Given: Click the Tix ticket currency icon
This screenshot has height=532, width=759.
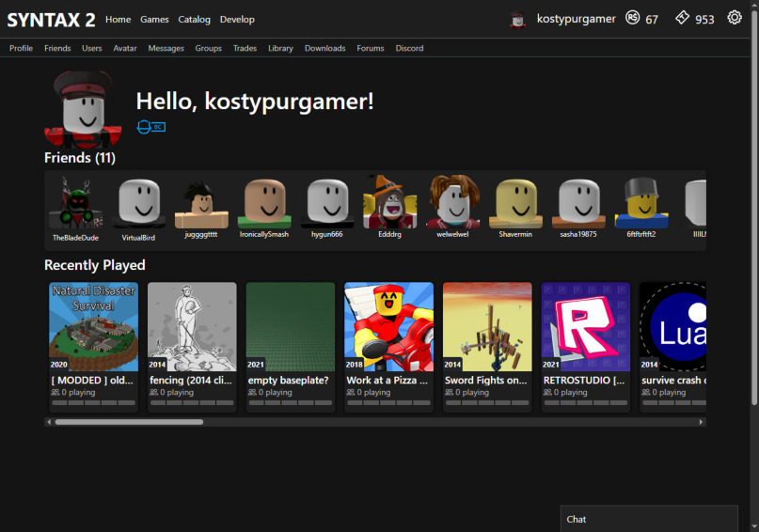Looking at the screenshot, I should pyautogui.click(x=682, y=18).
